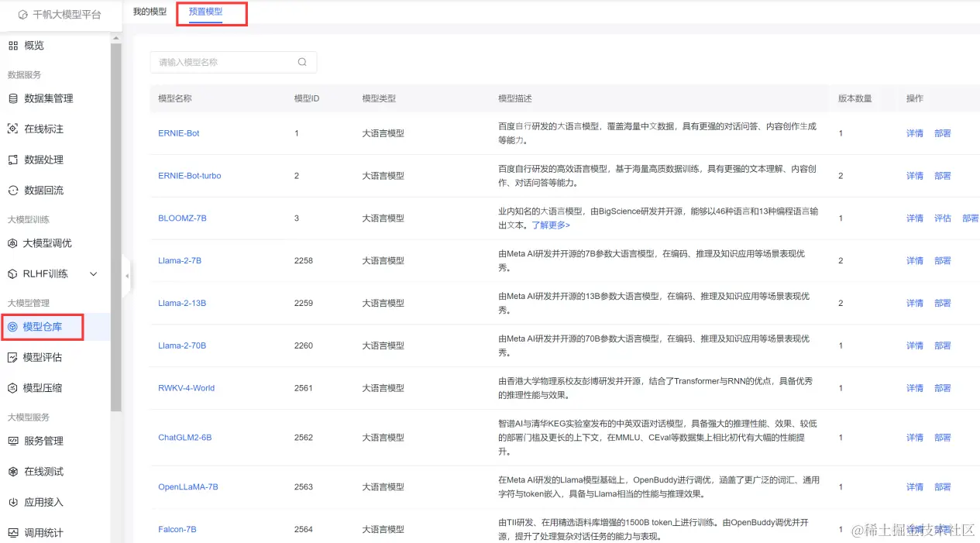Viewport: 980px width, 543px height.
Task: Click 部署 for Llama-2-13B
Action: [943, 303]
